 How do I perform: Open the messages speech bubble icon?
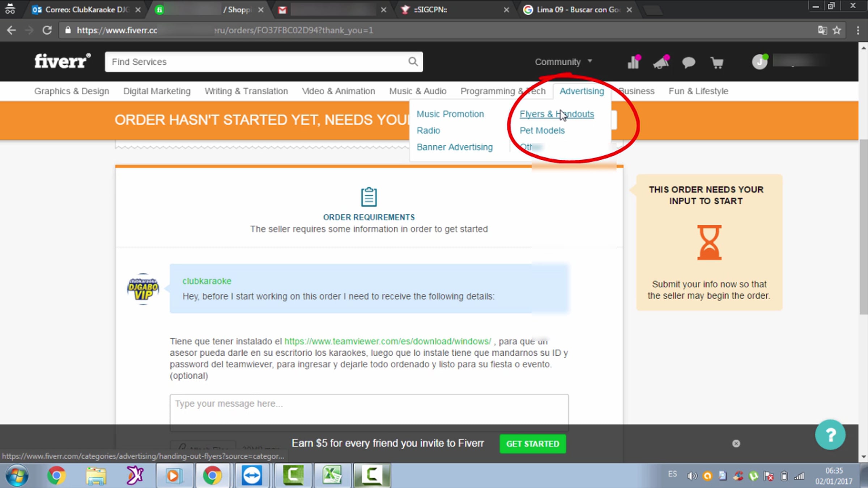click(x=689, y=62)
